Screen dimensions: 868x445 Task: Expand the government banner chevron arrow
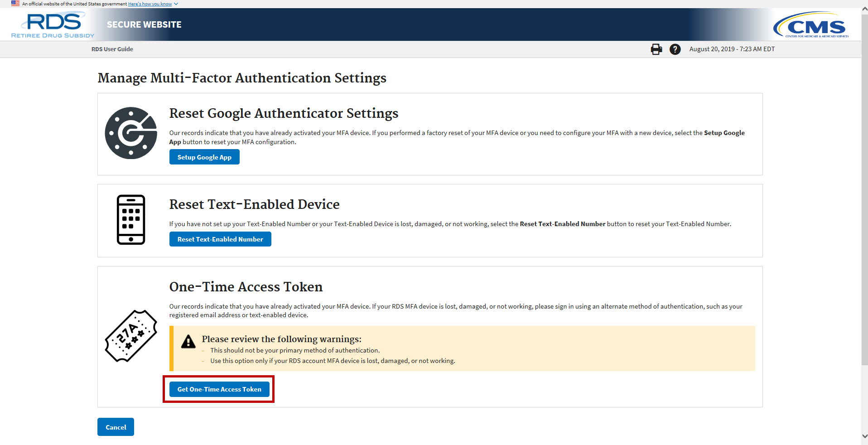[176, 4]
